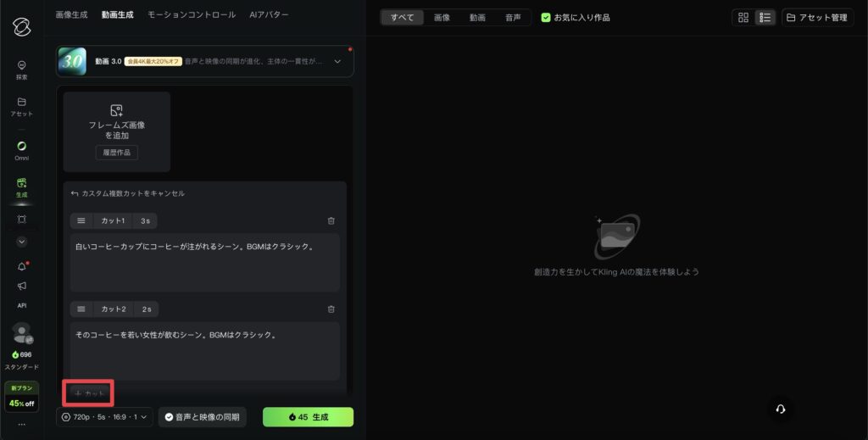Switch to grid view layout icon
This screenshot has width=868, height=440.
click(743, 17)
